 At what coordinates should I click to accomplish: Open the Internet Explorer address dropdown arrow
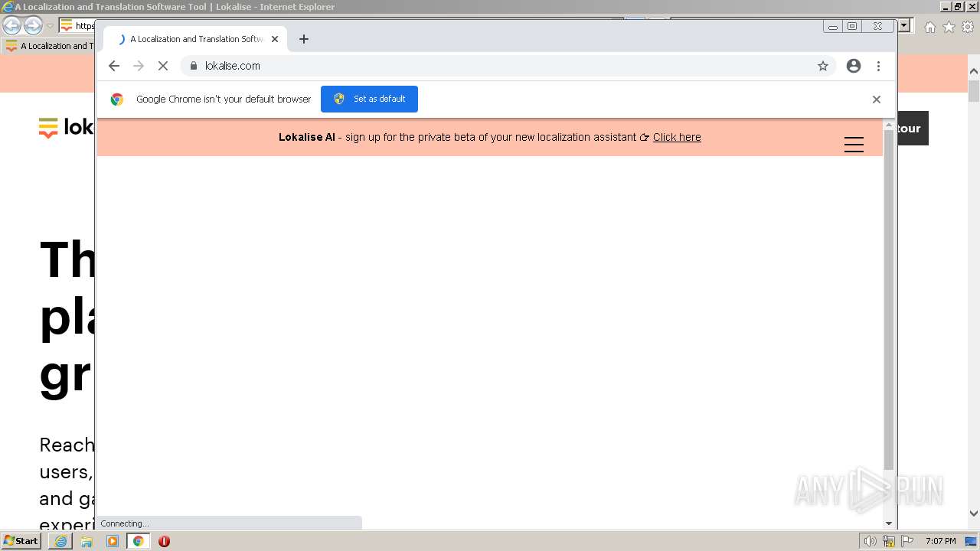click(x=904, y=25)
